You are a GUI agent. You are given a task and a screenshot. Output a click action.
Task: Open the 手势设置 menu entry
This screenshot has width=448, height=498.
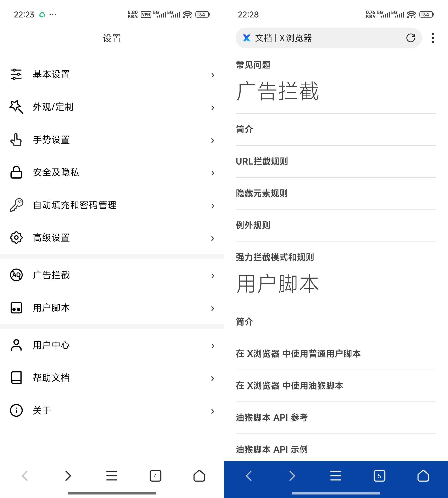(x=112, y=140)
